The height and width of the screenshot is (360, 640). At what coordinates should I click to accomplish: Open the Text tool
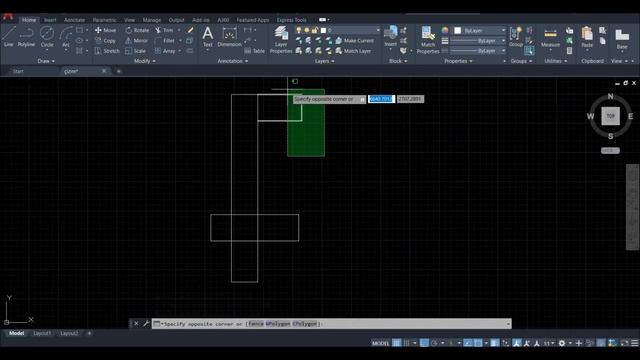pos(207,37)
